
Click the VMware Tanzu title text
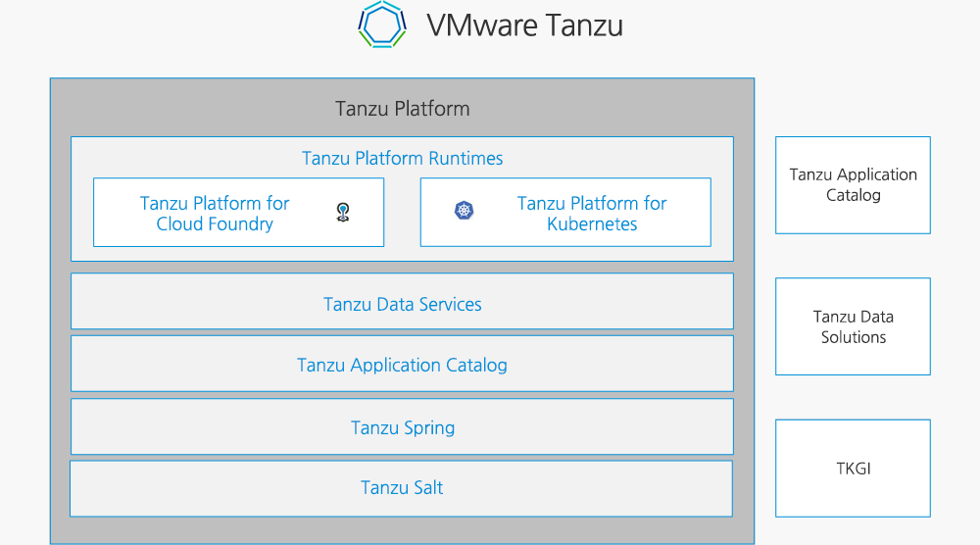(525, 25)
